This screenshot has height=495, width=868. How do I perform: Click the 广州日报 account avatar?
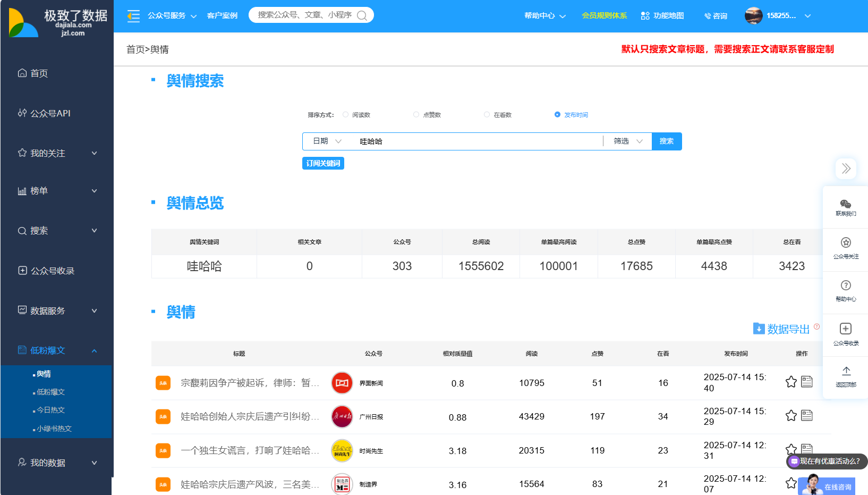[x=342, y=417]
